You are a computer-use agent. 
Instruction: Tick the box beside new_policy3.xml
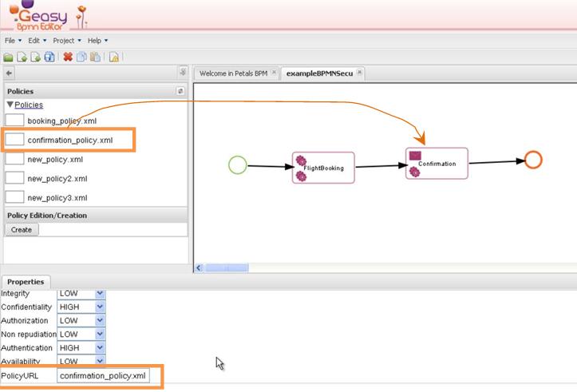14,197
